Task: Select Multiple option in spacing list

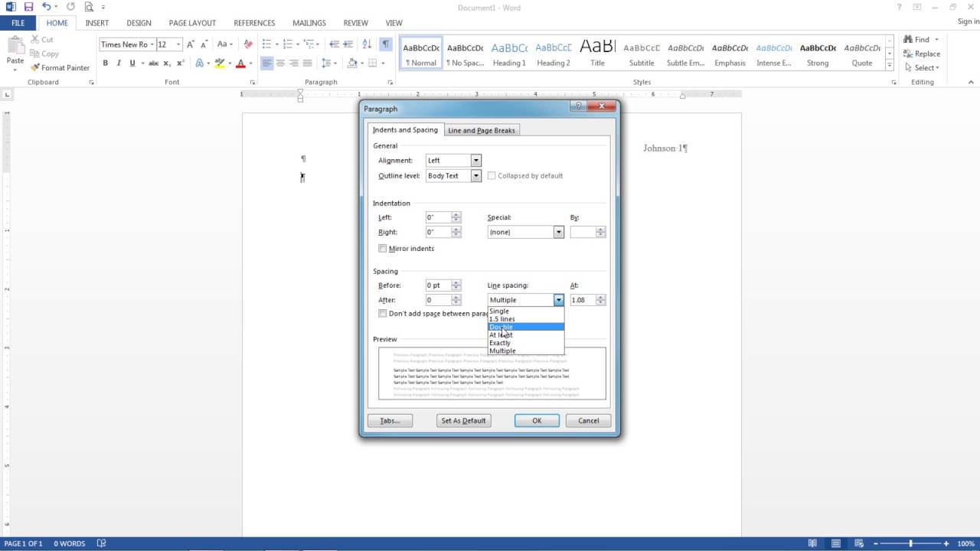Action: pos(526,351)
